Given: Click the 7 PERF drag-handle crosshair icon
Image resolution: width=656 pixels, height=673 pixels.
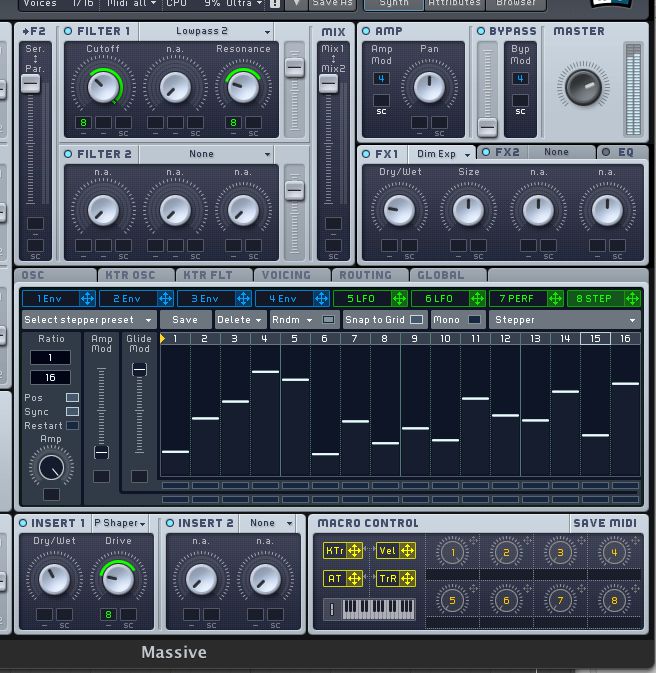Looking at the screenshot, I should tap(555, 298).
